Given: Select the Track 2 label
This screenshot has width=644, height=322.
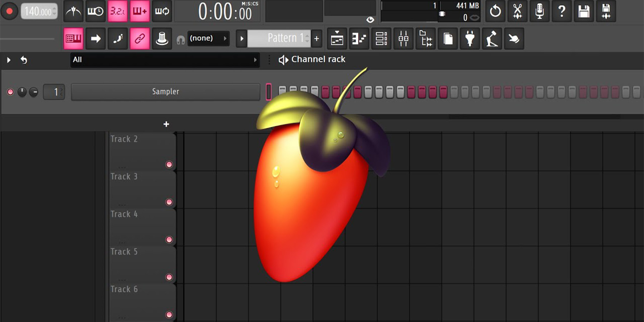Looking at the screenshot, I should (x=124, y=139).
